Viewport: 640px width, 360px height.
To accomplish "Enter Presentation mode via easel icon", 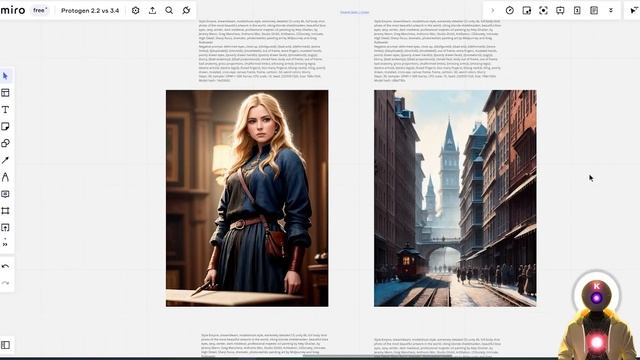I will pos(560,11).
